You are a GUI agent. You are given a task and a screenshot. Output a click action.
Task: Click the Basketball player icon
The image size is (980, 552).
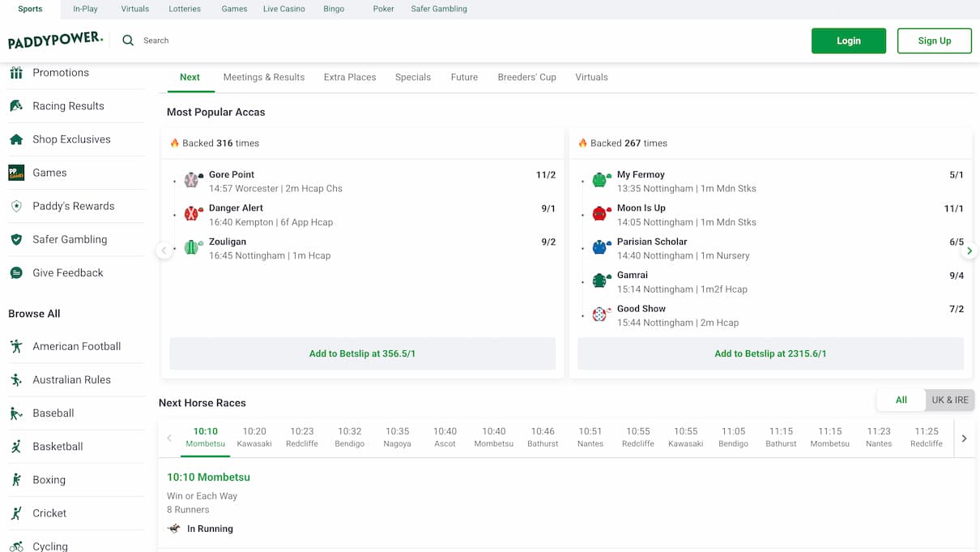click(x=16, y=447)
